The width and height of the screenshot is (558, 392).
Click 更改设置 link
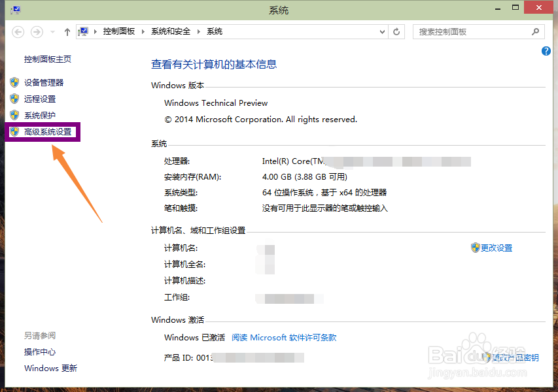[x=497, y=248]
